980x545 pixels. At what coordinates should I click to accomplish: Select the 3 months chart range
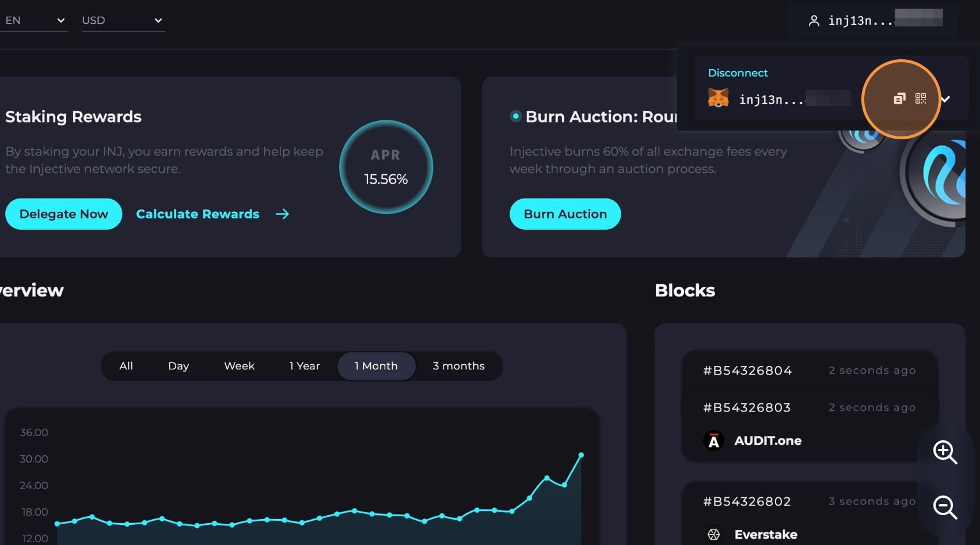click(458, 366)
